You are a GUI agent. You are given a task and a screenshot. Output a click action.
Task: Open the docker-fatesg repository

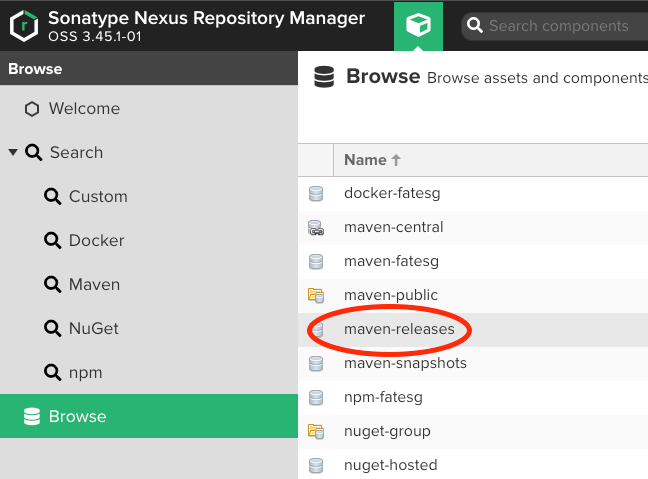click(391, 193)
